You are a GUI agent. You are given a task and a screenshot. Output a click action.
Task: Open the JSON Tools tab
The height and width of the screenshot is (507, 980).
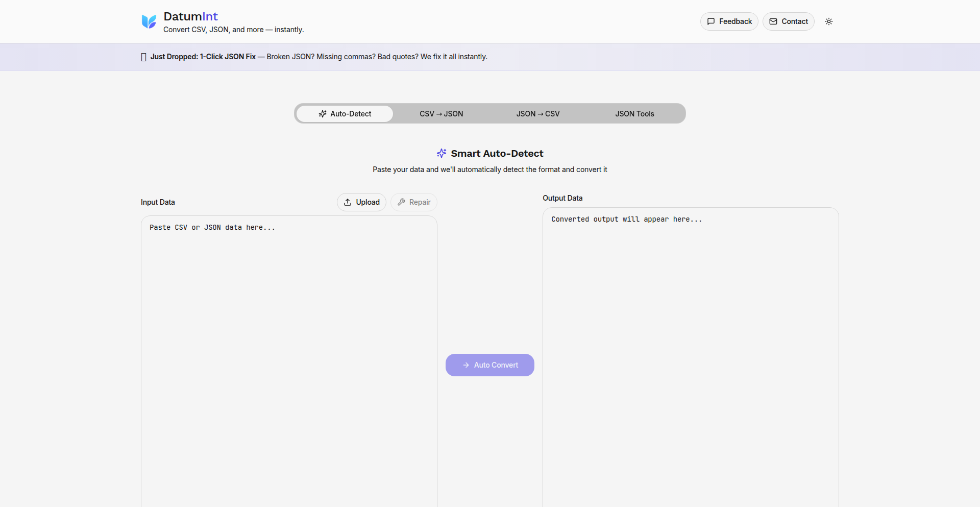(634, 113)
